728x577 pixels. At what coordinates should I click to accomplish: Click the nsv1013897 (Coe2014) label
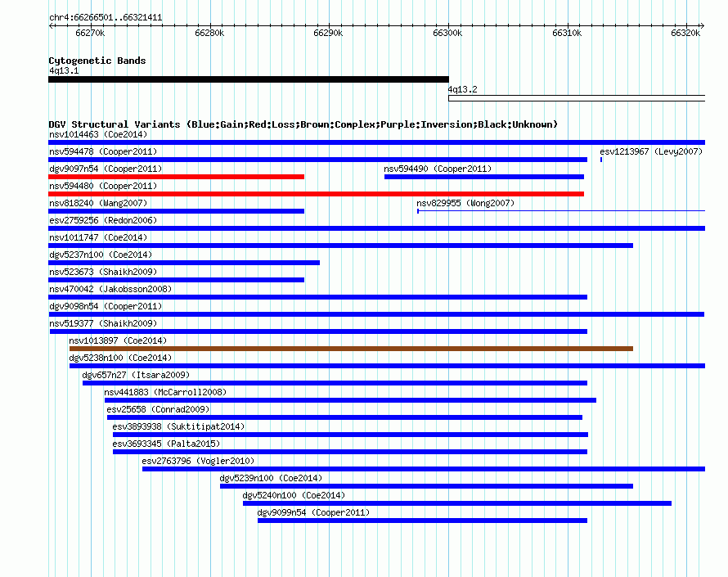118,341
